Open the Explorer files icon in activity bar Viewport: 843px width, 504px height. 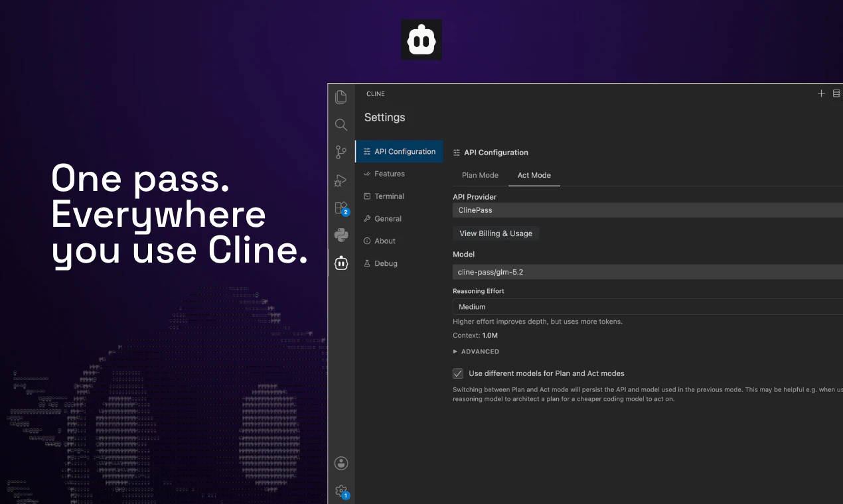341,97
